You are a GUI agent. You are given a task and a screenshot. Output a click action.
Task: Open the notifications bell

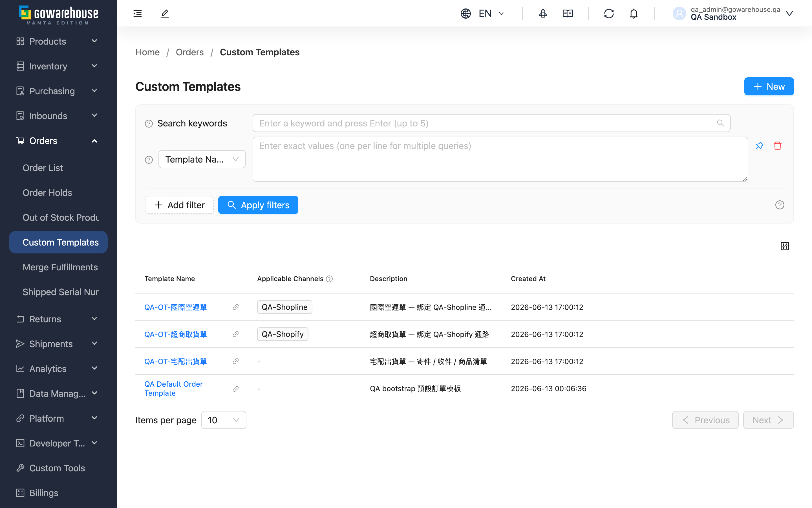tap(634, 14)
